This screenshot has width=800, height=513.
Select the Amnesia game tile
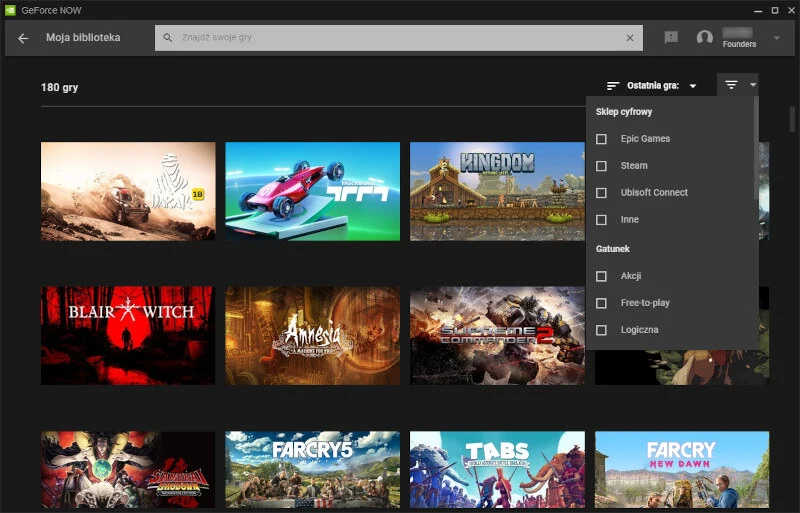(x=313, y=335)
